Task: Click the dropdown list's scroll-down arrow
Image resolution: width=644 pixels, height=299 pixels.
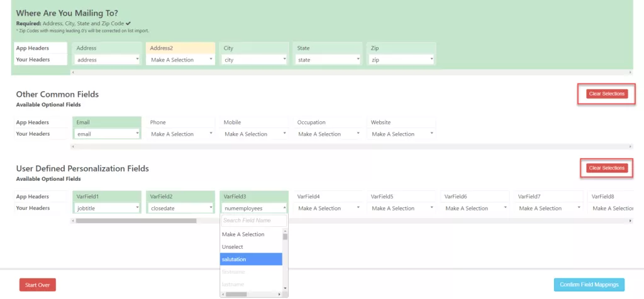Action: tap(285, 288)
